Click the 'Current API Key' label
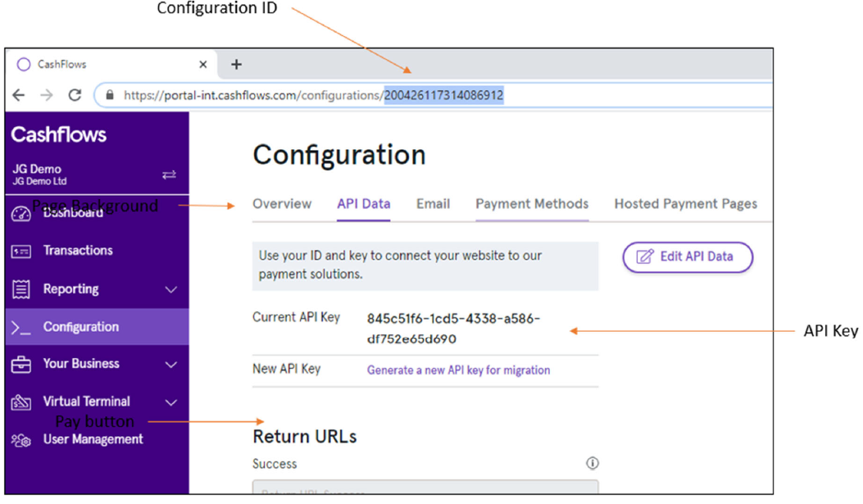 296,317
